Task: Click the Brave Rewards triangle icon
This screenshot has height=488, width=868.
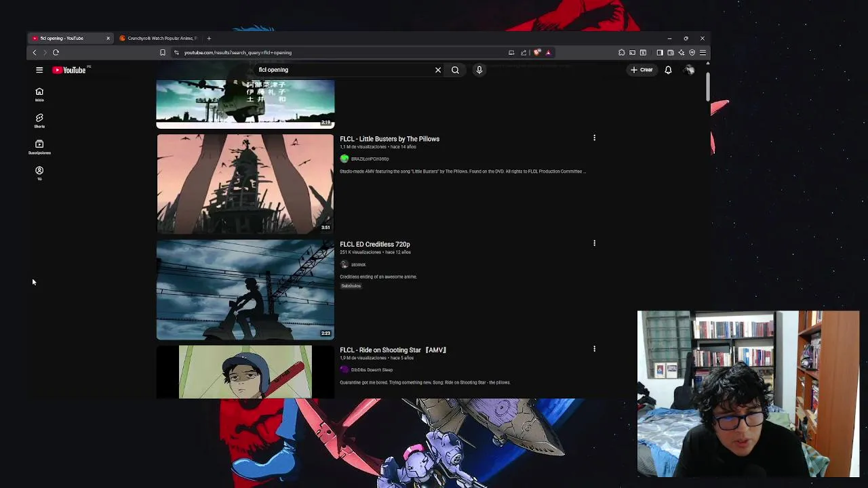Action: [548, 52]
